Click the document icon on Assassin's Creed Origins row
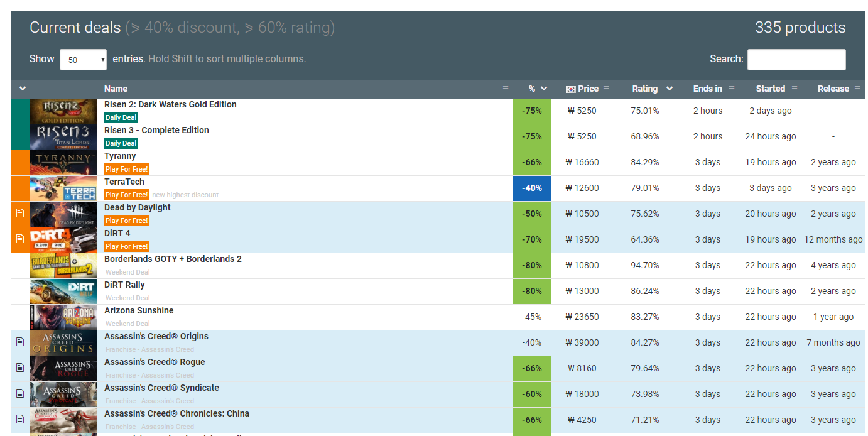Screen dimensions: 868x436 [x=19, y=342]
